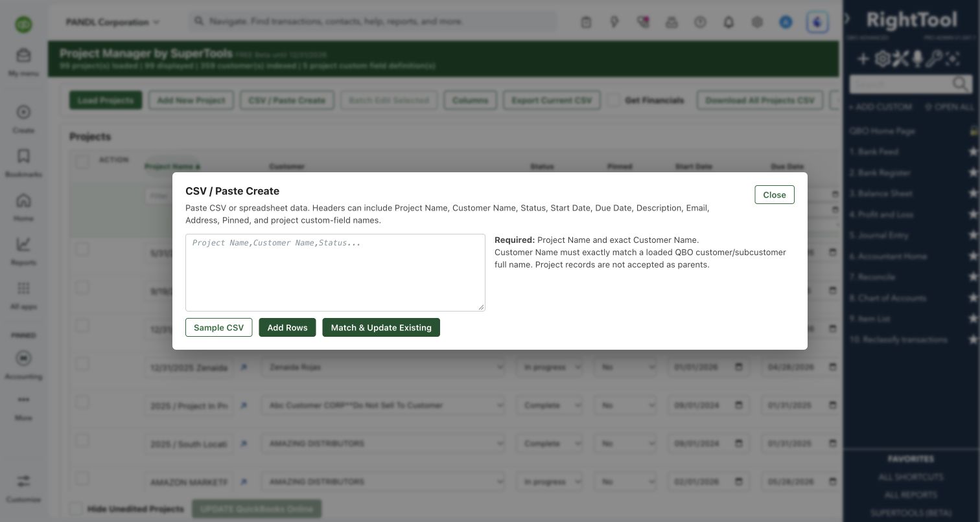Go to Home in the left sidebar
This screenshot has height=522, width=980.
(x=23, y=207)
